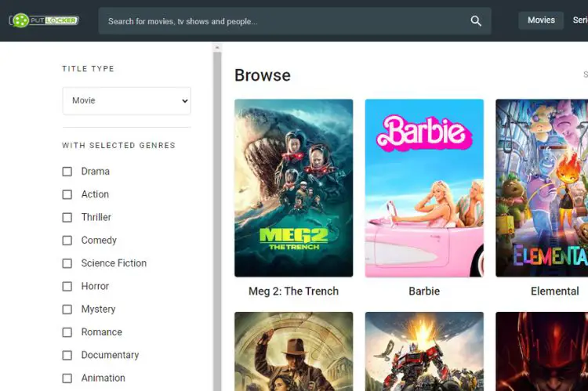Check the Animation genre checkbox

(x=67, y=378)
